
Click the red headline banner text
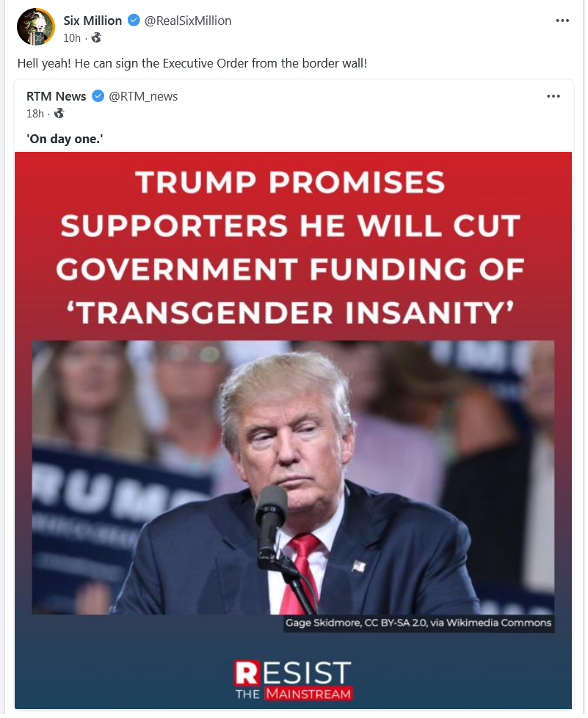(x=291, y=247)
